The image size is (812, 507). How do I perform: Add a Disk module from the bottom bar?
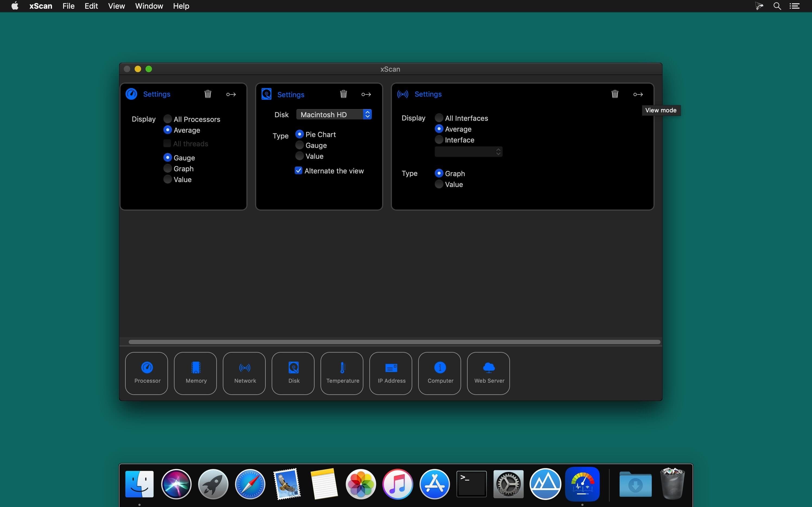point(293,373)
